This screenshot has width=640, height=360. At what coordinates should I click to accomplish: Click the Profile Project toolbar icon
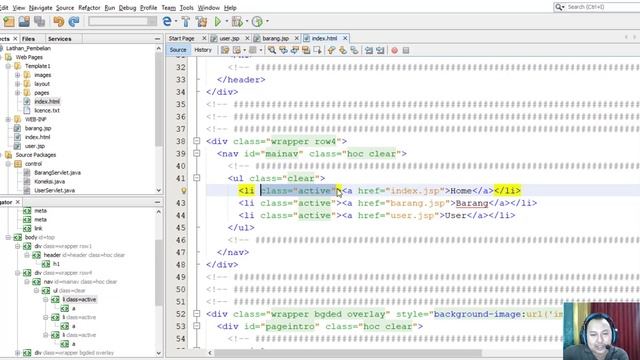(x=257, y=22)
